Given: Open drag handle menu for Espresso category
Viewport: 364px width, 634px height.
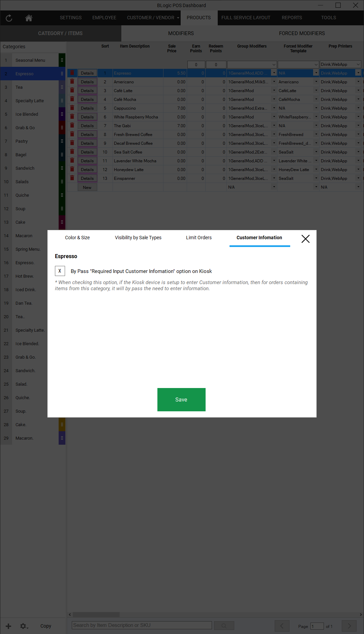Looking at the screenshot, I should click(62, 74).
